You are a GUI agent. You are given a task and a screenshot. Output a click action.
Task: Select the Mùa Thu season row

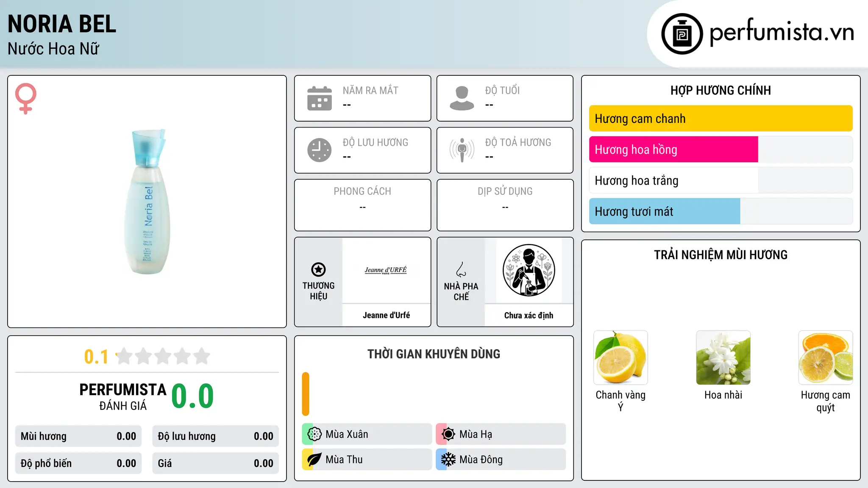click(x=367, y=460)
